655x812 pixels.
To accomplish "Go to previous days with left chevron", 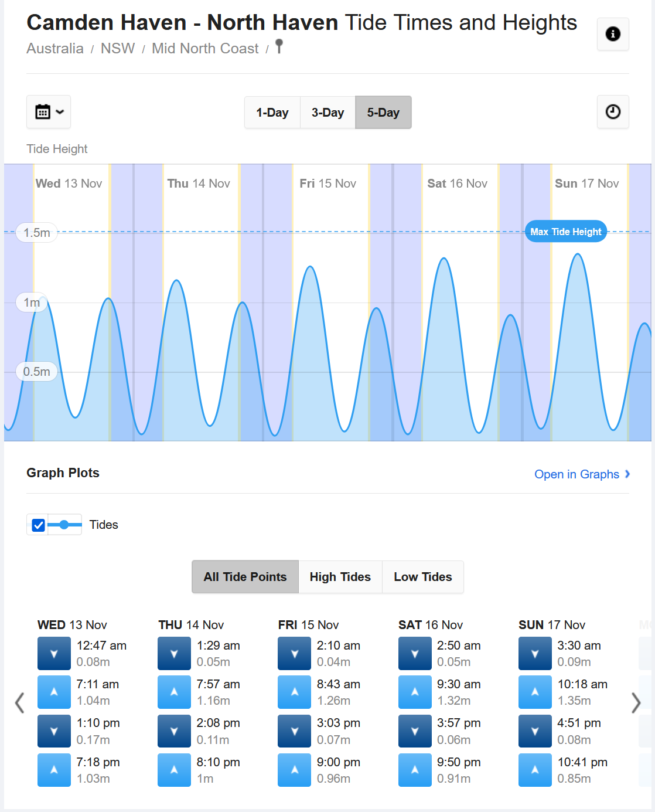I will 20,702.
